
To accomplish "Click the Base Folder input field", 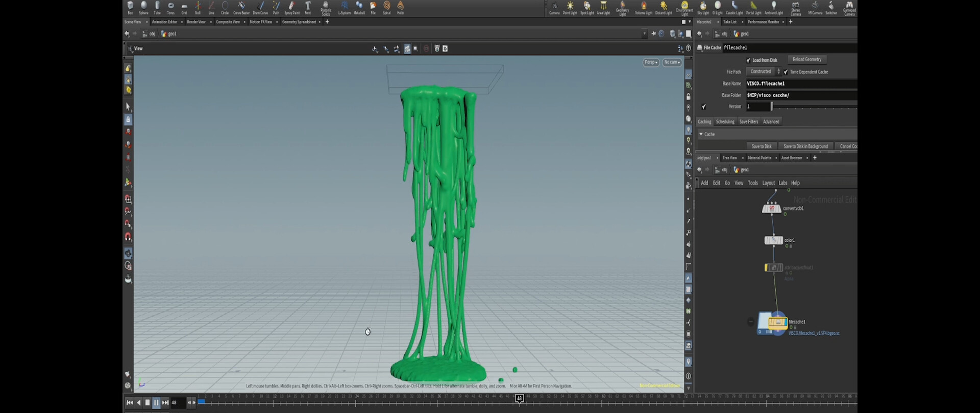I will 800,95.
